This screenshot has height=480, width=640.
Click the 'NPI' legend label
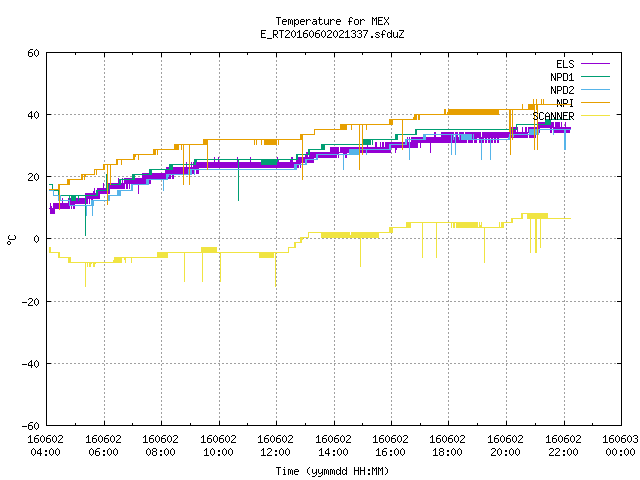pos(565,103)
